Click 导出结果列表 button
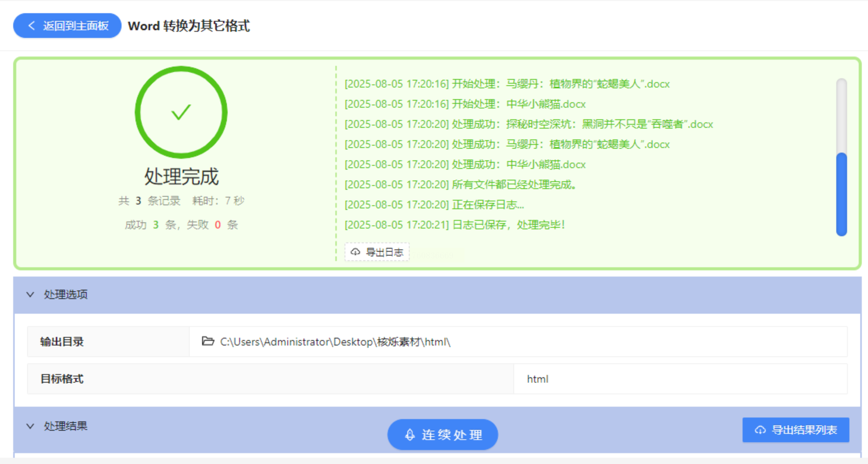This screenshot has height=464, width=868. 796,430
